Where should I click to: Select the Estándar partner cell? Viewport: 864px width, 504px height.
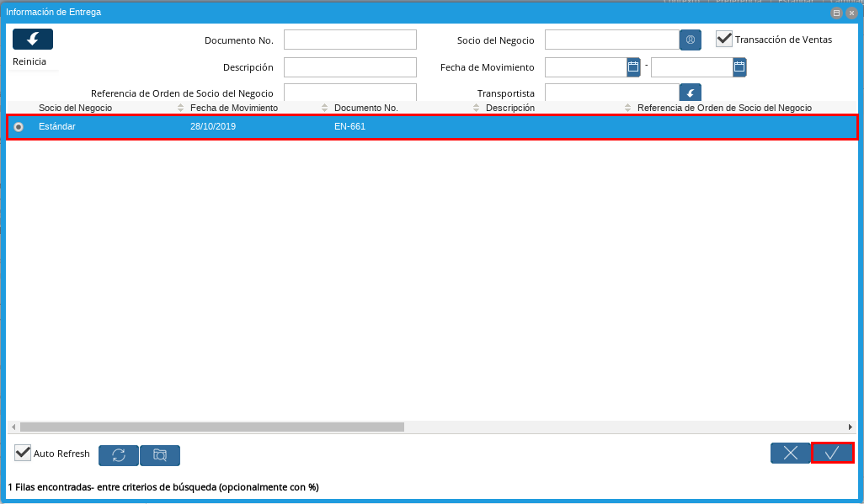click(x=56, y=126)
